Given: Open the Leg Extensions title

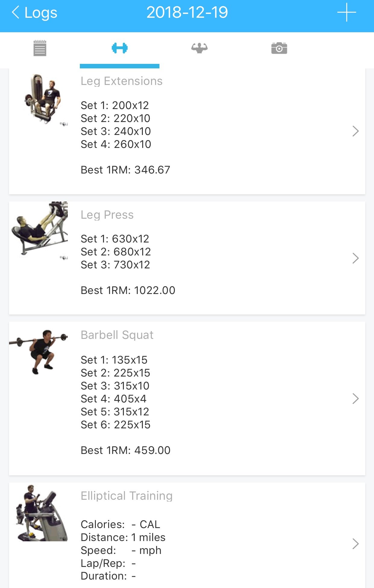Looking at the screenshot, I should pos(121,81).
